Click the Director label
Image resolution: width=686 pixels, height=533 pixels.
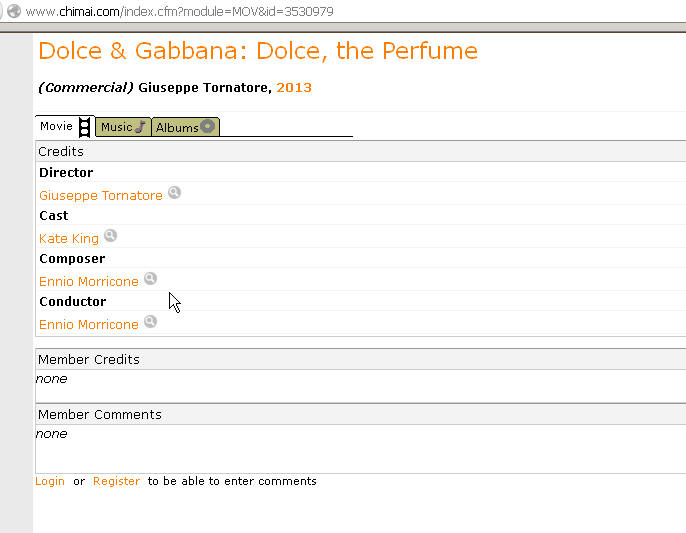(x=66, y=172)
